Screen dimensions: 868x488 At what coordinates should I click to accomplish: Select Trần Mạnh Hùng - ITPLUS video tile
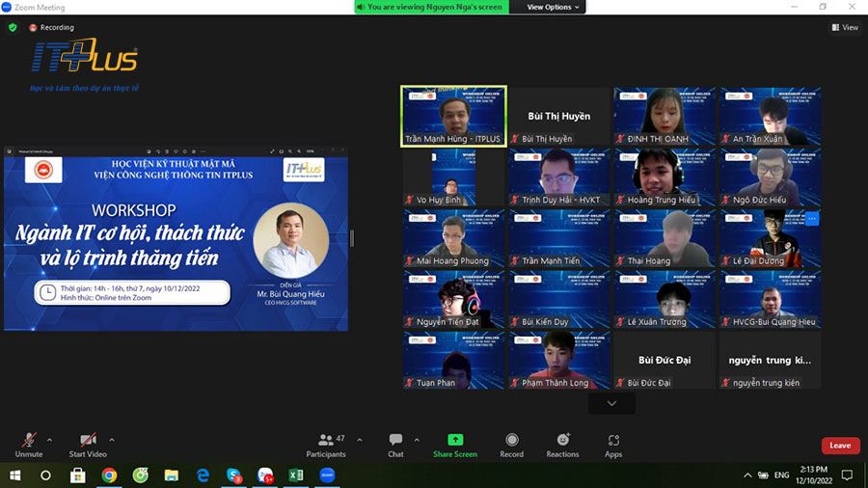[453, 116]
